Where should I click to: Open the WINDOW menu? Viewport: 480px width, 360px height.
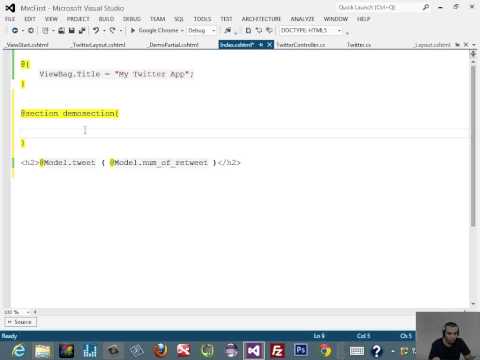336,19
